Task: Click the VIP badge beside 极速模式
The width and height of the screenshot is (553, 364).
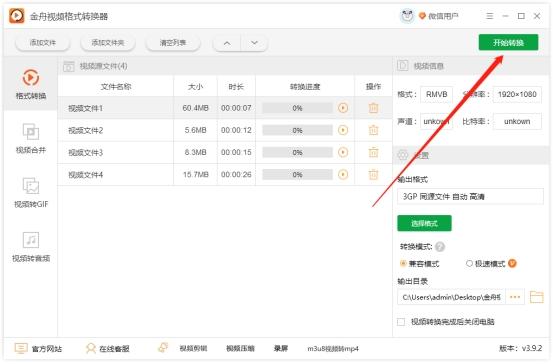Action: pyautogui.click(x=512, y=263)
